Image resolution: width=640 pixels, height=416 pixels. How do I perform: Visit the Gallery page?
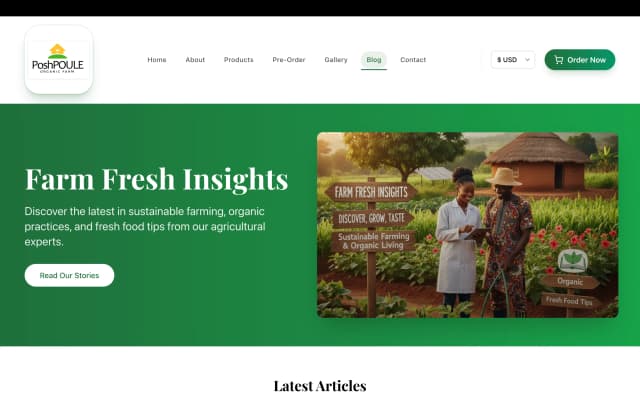(x=336, y=60)
